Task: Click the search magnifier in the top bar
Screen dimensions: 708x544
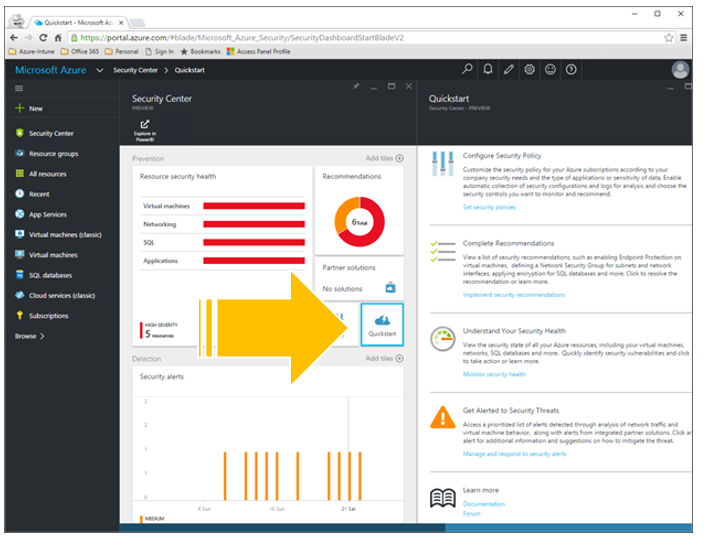Action: coord(467,70)
